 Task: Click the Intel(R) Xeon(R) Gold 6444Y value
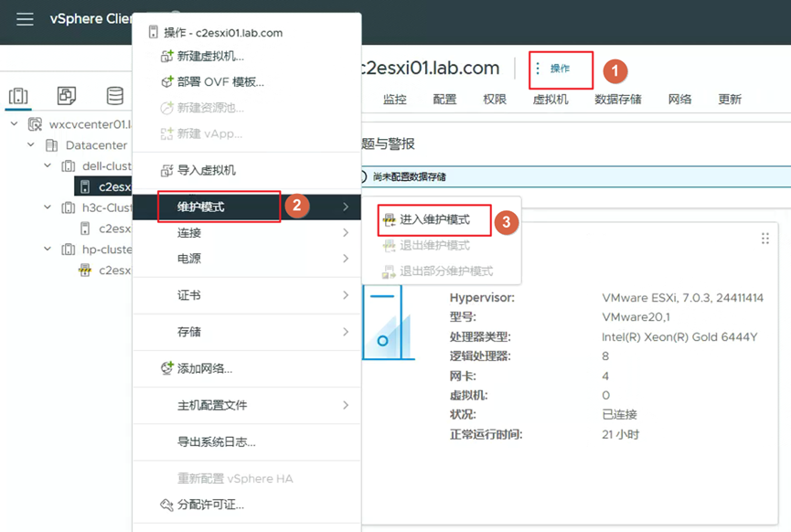[679, 337]
